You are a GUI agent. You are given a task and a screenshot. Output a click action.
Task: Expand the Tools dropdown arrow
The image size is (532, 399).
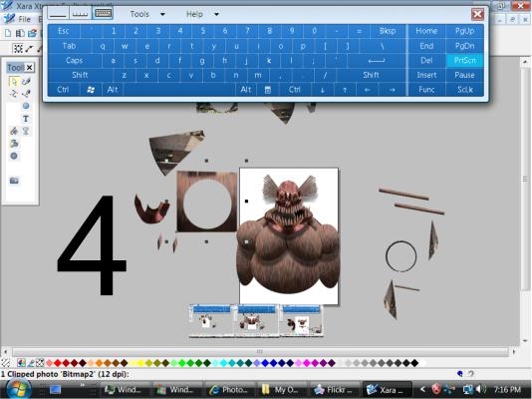click(162, 14)
